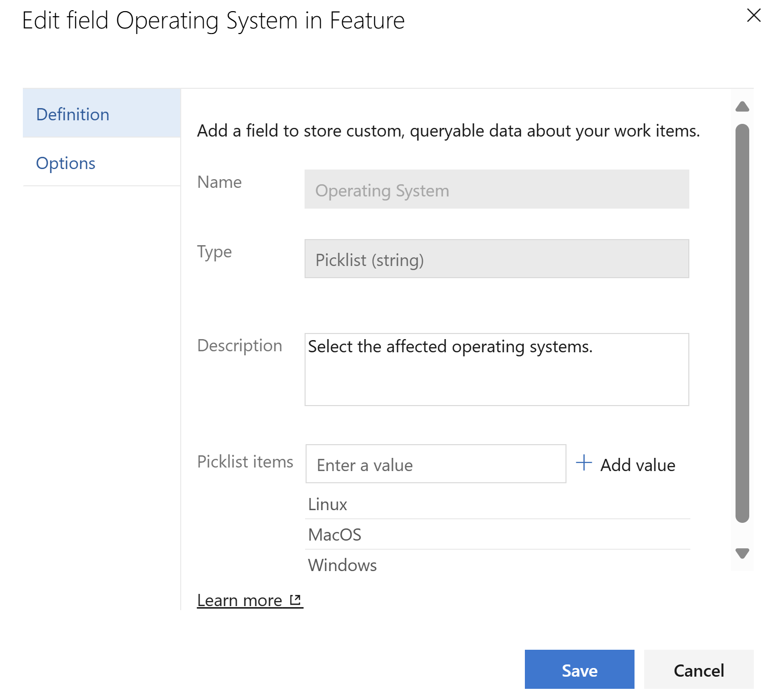Click the vertical scrollbar thumb

point(742,323)
